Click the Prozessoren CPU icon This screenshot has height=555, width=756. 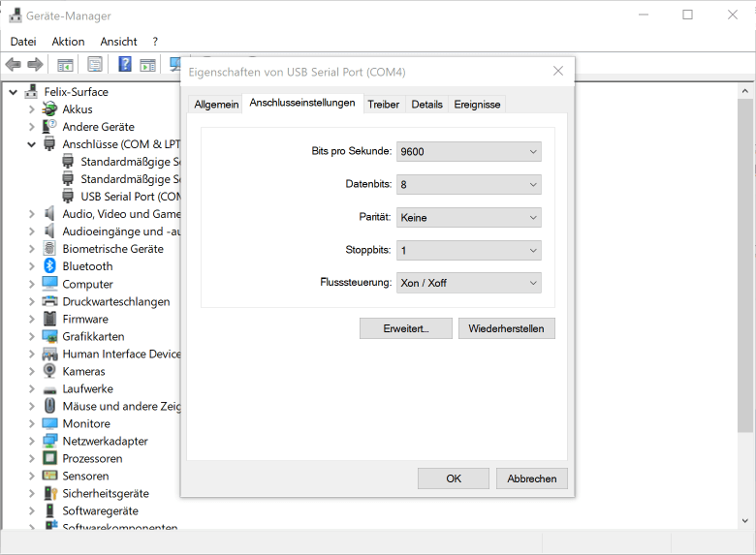(49, 458)
